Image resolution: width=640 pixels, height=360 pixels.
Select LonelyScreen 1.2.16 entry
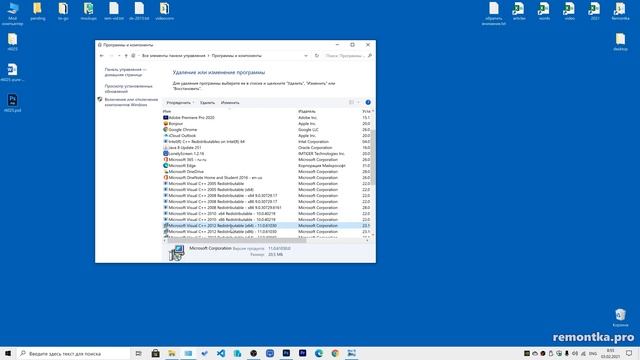click(x=267, y=153)
